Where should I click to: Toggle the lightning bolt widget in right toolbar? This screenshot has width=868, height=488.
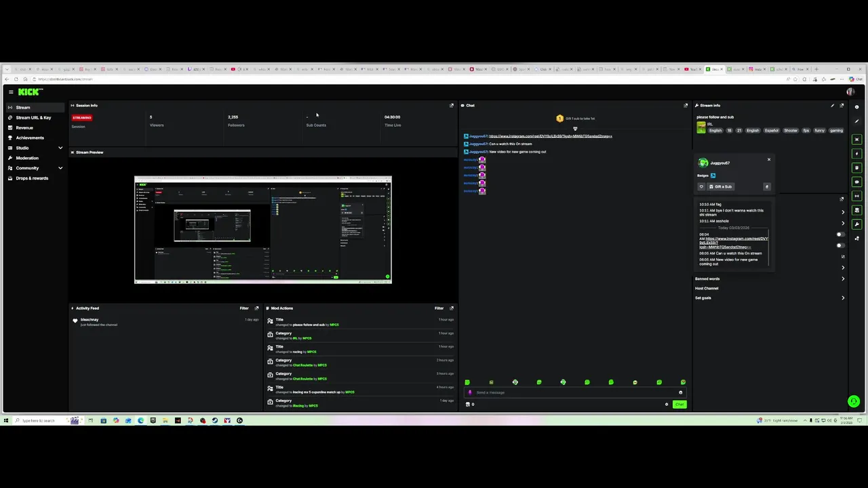pos(856,154)
